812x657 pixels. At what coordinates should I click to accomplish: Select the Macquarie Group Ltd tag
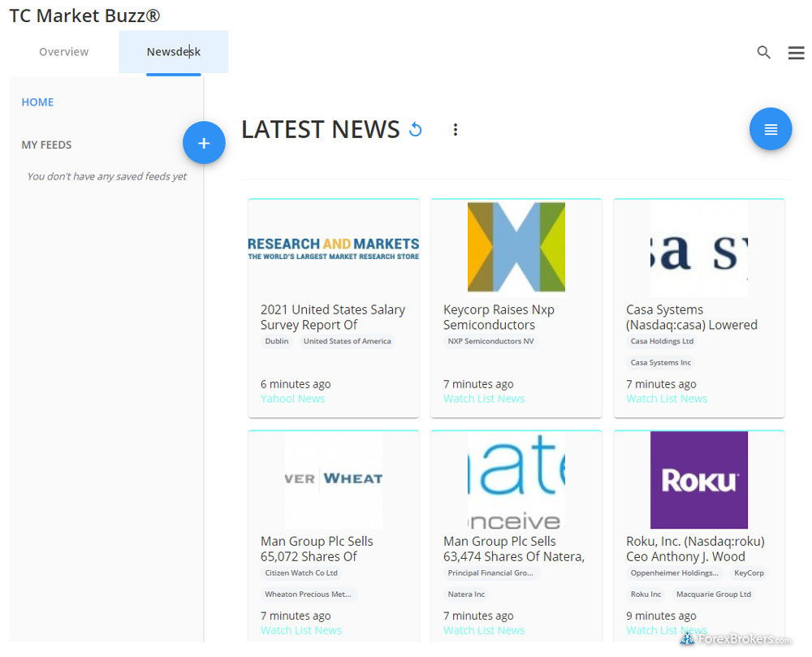point(714,594)
